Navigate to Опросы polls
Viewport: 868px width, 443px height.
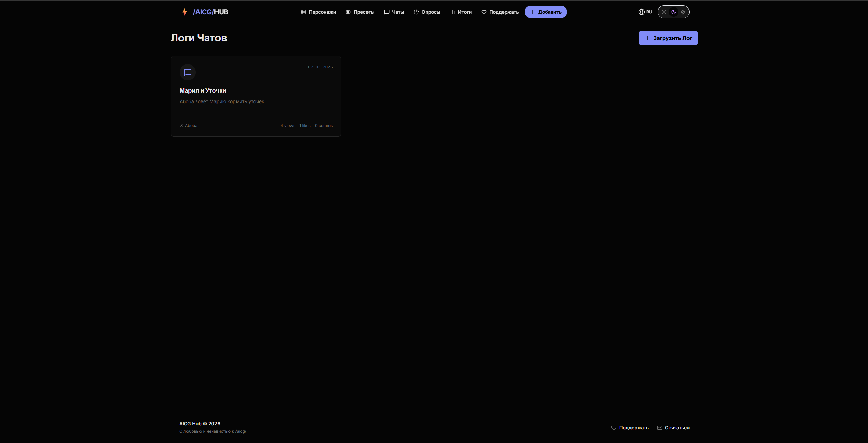[427, 12]
